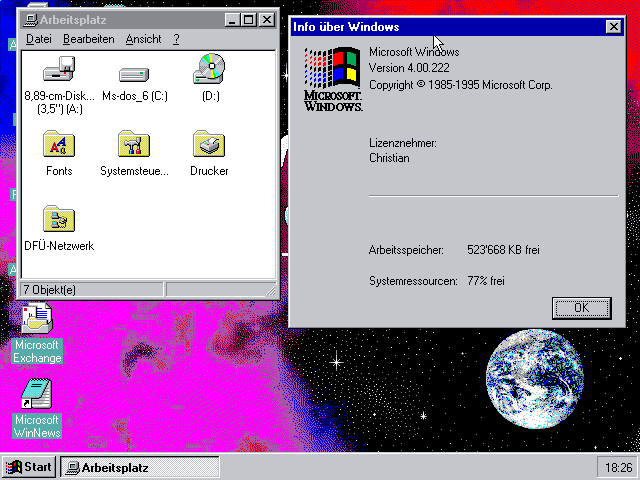Click the "Systemressourcen:" label
The image size is (640, 480).
coord(413,281)
